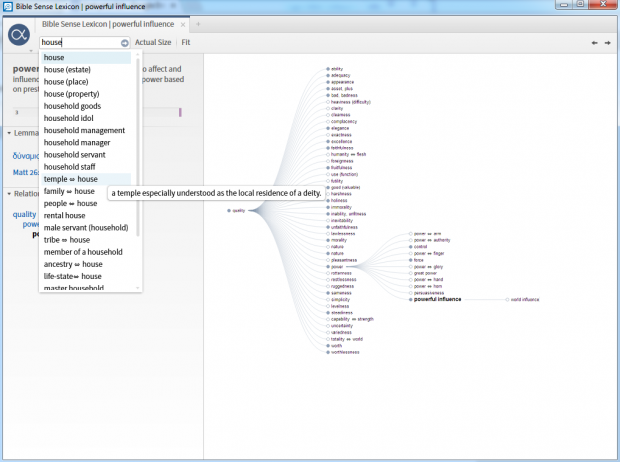Go back with the left arrow

(x=594, y=43)
